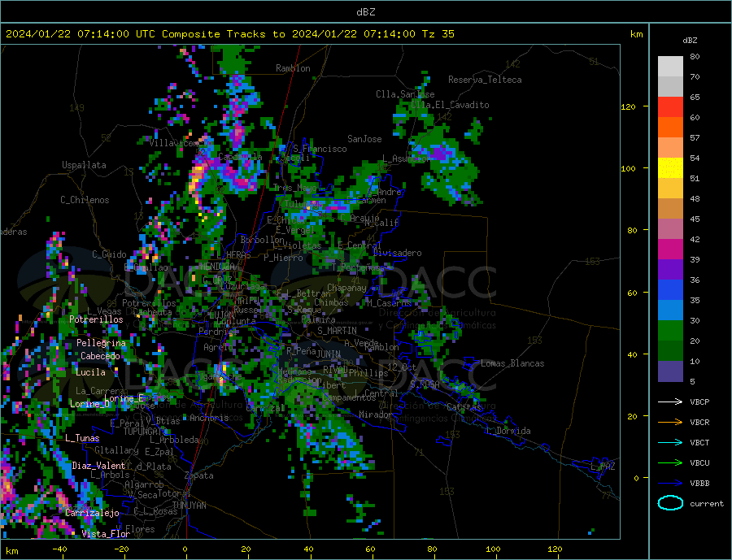Click the white 'Pellegrina' station label

tap(102, 343)
